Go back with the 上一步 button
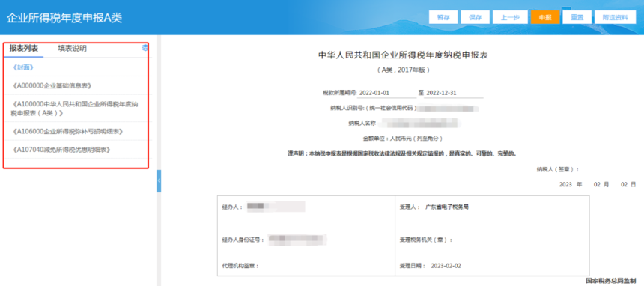The height and width of the screenshot is (286, 644). coord(510,17)
